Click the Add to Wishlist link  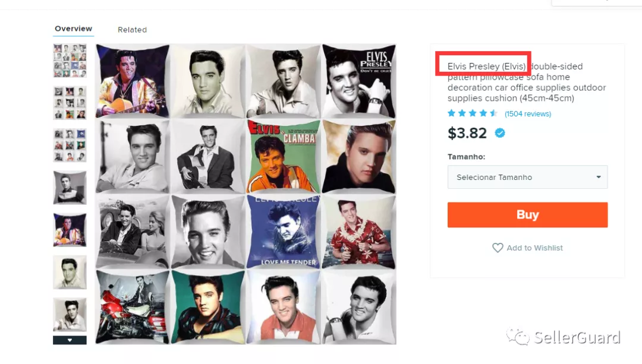[534, 248]
